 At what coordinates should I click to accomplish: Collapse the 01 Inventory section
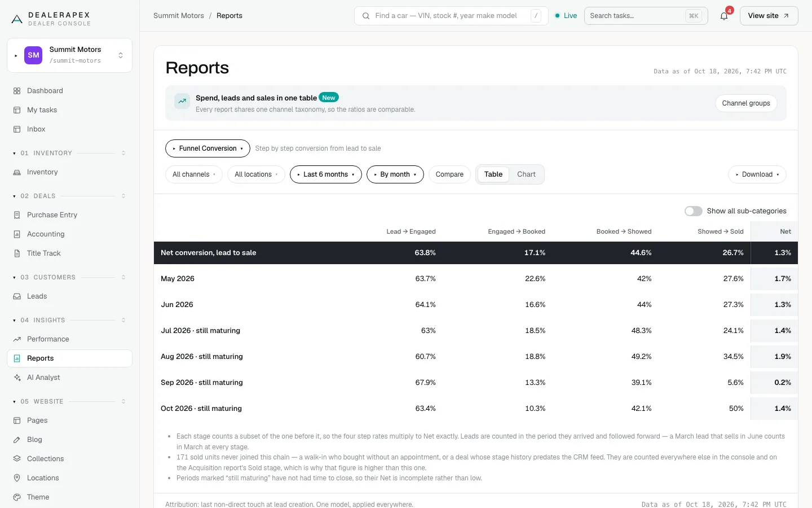coord(69,153)
